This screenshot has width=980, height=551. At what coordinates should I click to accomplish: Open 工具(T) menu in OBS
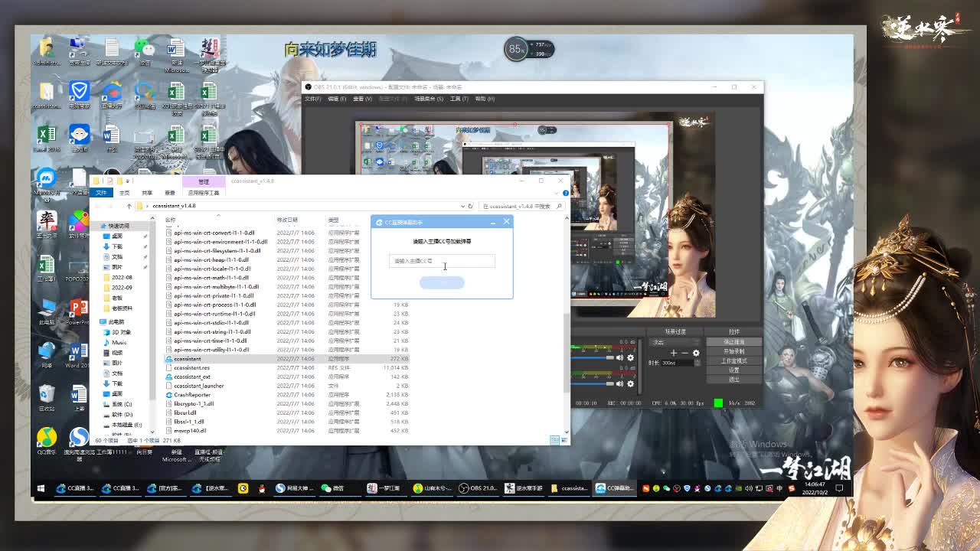[x=459, y=99]
